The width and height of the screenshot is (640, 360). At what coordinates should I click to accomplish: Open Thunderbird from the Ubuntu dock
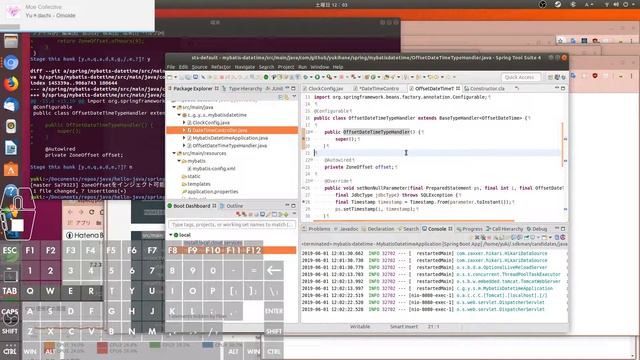[x=11, y=105]
